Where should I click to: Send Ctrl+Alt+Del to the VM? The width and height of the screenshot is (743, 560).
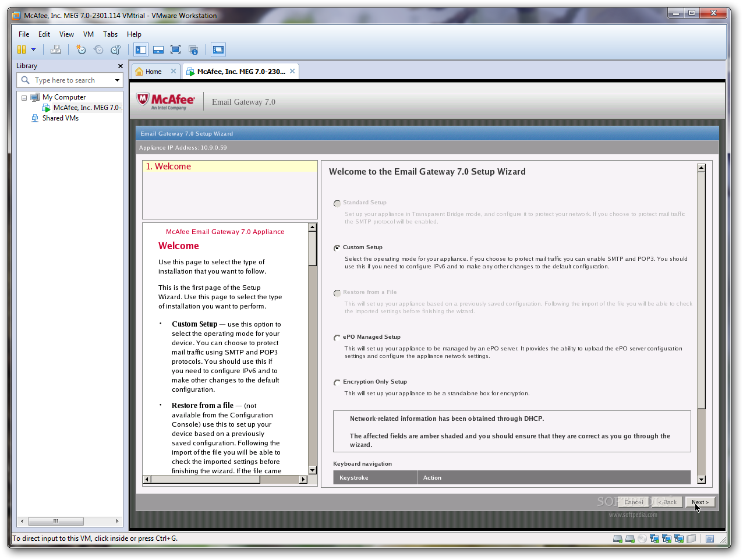click(56, 49)
